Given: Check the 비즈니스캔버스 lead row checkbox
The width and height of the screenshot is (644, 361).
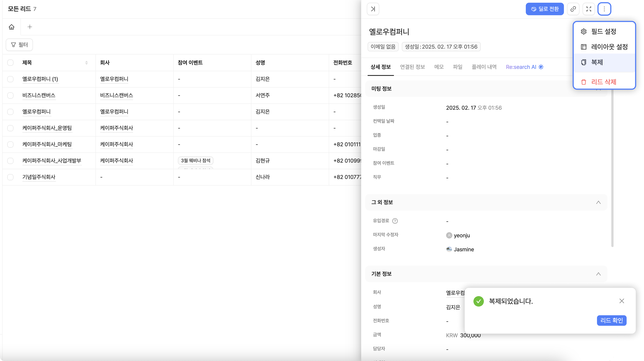Looking at the screenshot, I should click(x=10, y=95).
